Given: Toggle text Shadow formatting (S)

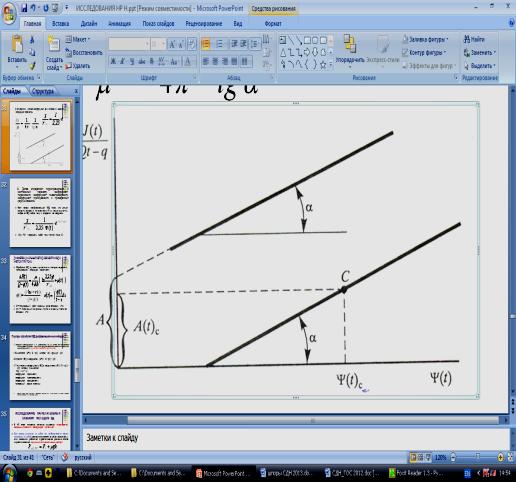Looking at the screenshot, I should click(x=152, y=61).
